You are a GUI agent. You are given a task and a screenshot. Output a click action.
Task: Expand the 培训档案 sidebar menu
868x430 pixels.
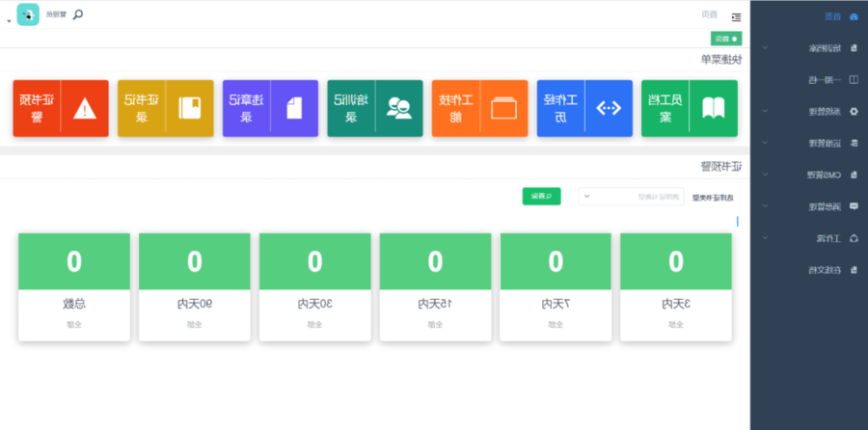pos(808,47)
